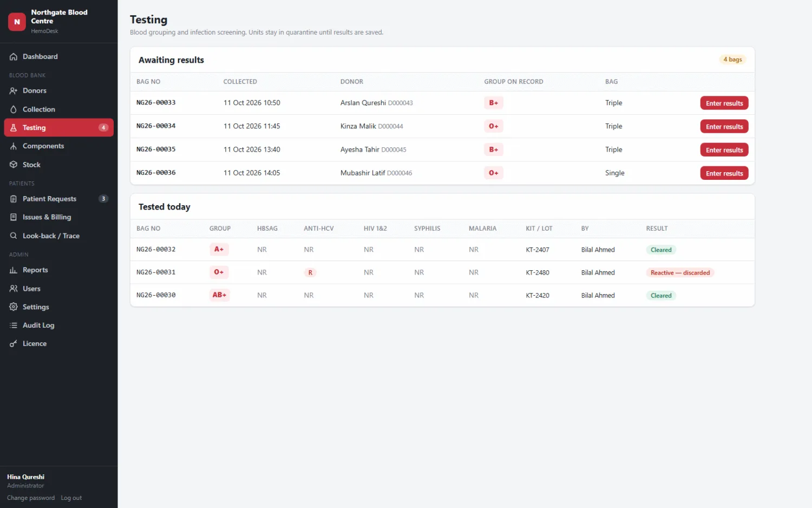Select bag number NG26-00032 in Tested today
The width and height of the screenshot is (812, 508).
click(156, 250)
